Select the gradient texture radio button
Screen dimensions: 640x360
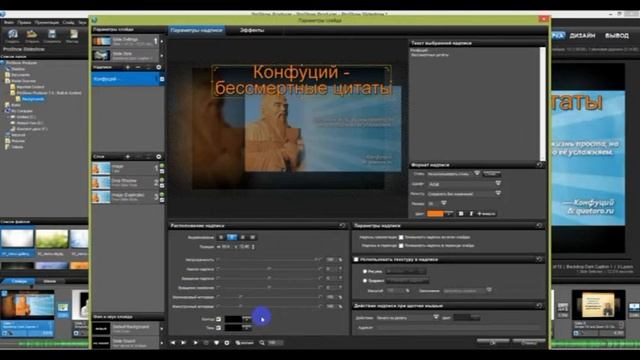(365, 281)
